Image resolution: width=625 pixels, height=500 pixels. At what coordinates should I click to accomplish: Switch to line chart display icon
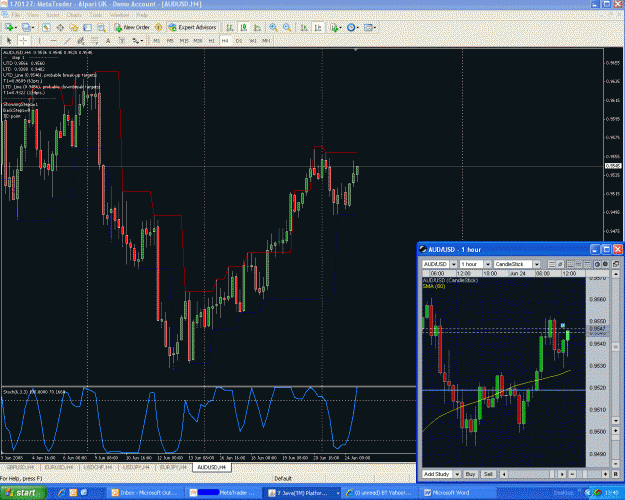[257, 28]
